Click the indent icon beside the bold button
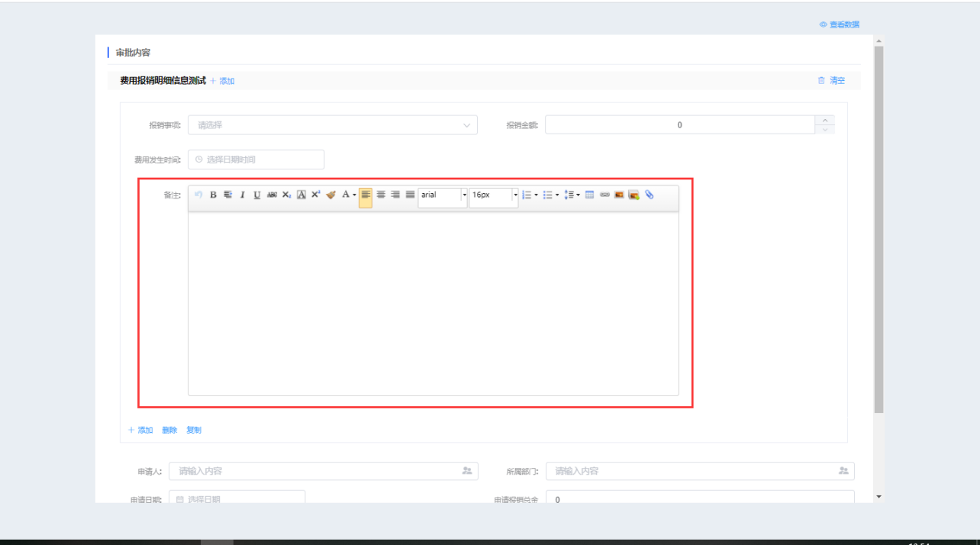Image resolution: width=980 pixels, height=545 pixels. tap(227, 195)
